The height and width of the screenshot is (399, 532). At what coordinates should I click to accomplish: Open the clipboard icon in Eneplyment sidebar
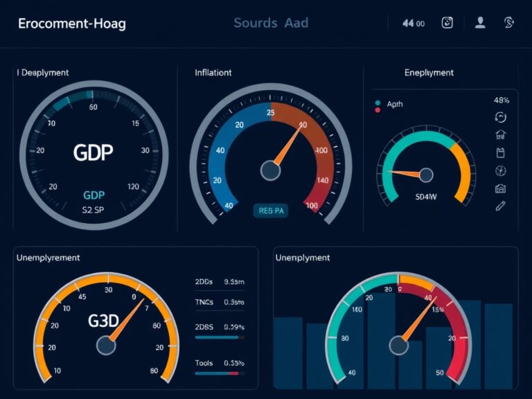point(500,152)
